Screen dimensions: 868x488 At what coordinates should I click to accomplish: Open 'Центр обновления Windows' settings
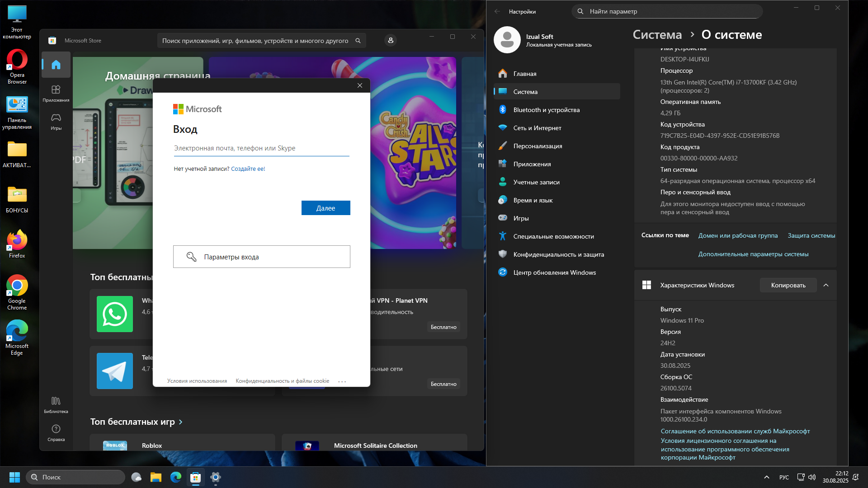pyautogui.click(x=557, y=272)
